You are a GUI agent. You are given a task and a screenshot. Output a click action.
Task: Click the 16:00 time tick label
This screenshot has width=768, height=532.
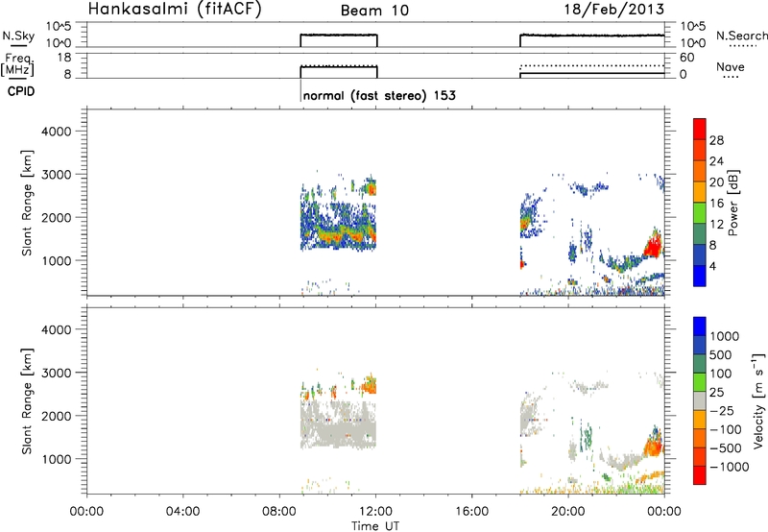coord(471,512)
